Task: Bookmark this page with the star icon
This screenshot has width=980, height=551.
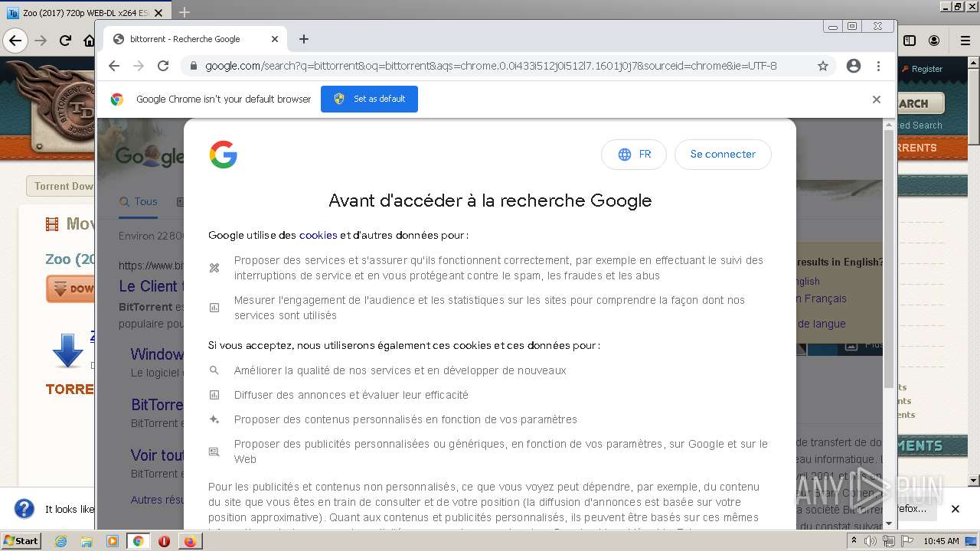Action: (823, 66)
